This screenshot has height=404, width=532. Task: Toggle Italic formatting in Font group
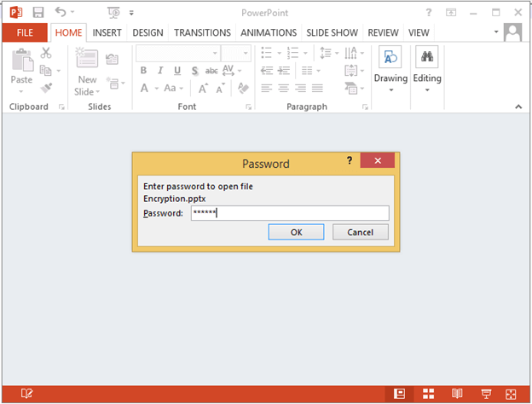pos(160,71)
